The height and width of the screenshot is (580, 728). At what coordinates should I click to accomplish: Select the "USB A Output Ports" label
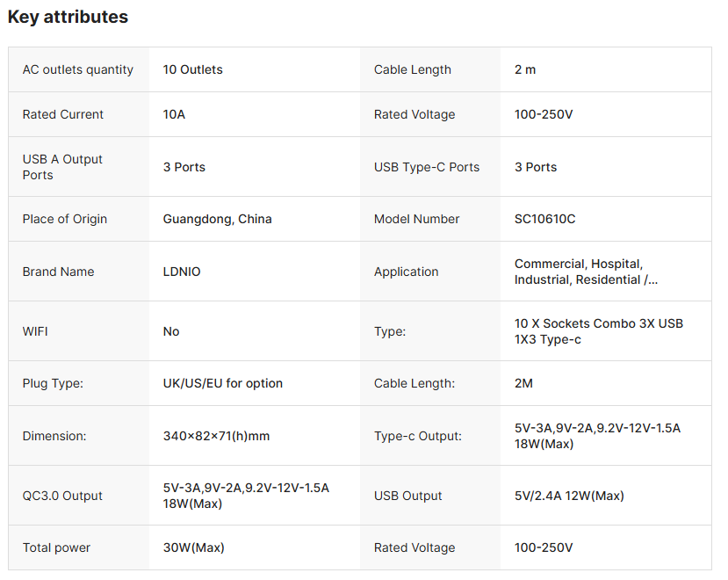click(62, 167)
